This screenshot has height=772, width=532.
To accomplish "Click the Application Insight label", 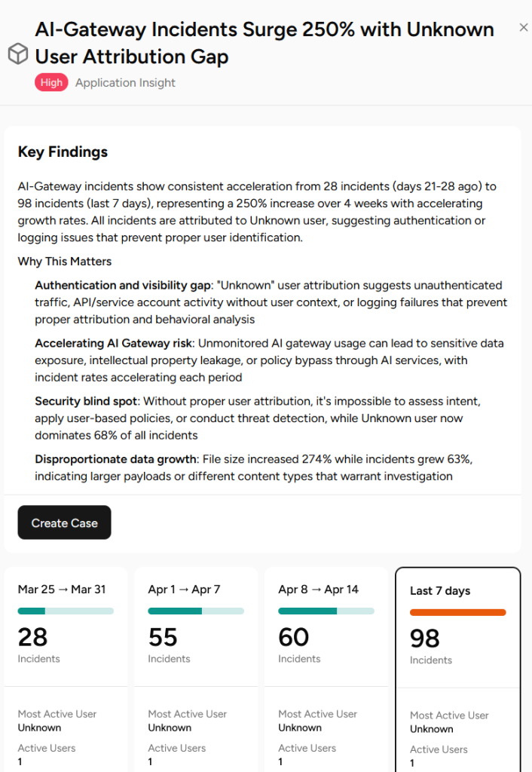I will coord(125,83).
